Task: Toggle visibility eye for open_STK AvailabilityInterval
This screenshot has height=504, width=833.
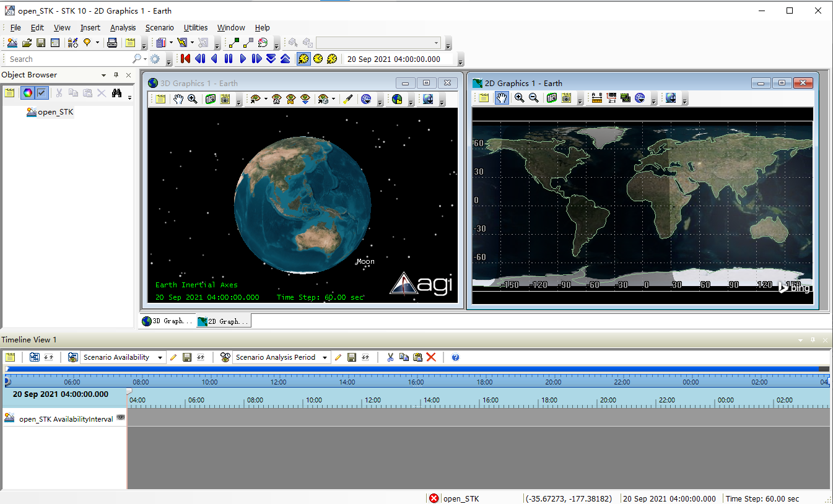Action: click(121, 418)
